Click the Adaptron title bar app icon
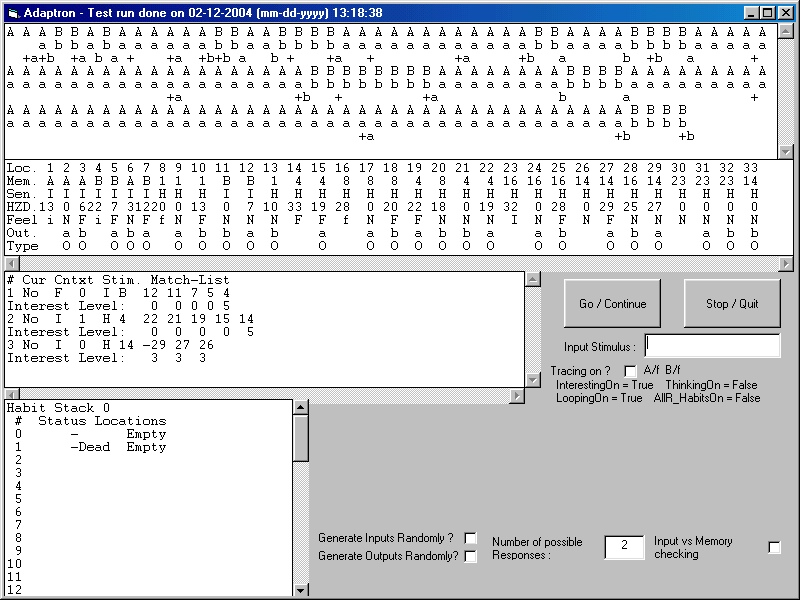Image resolution: width=800 pixels, height=600 pixels. pyautogui.click(x=14, y=13)
